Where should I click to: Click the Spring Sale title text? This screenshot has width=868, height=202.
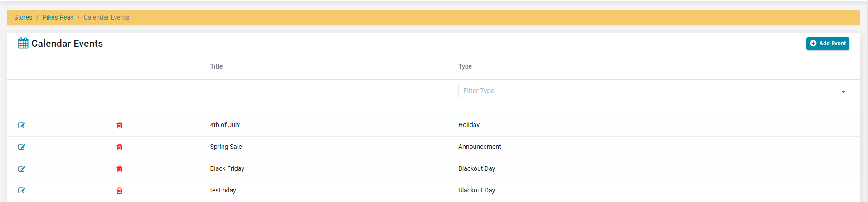click(x=226, y=147)
